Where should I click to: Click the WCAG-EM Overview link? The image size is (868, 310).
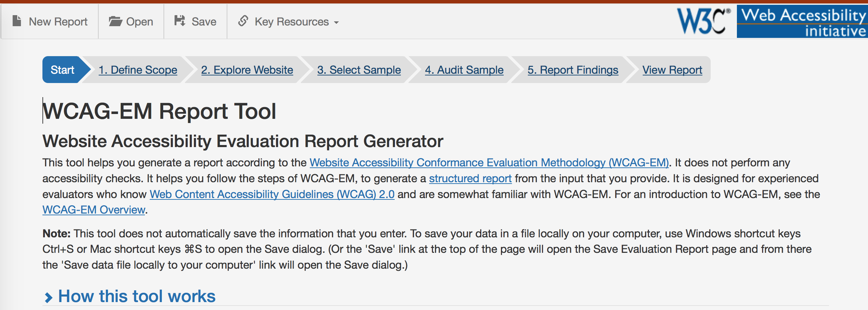pyautogui.click(x=93, y=210)
